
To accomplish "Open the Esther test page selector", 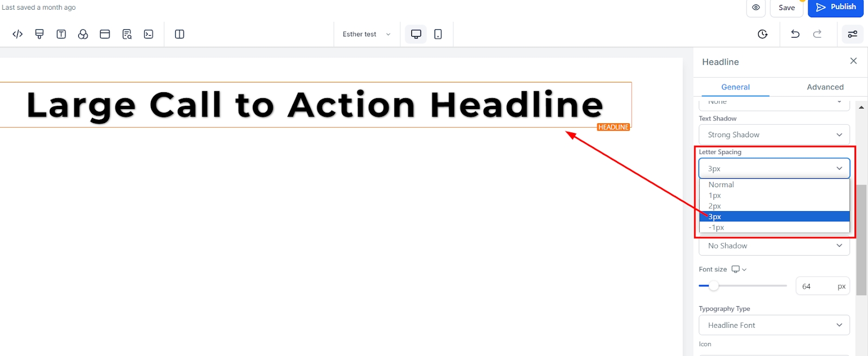I will [x=366, y=34].
